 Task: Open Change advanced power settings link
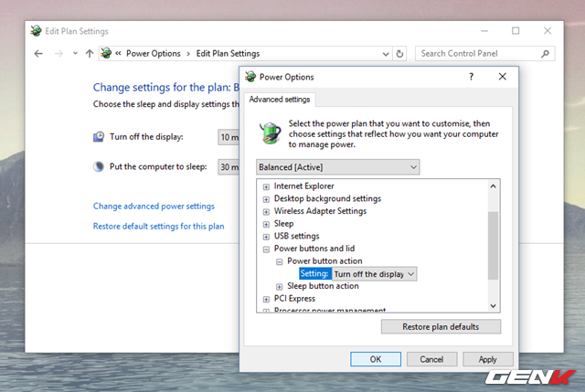click(x=154, y=207)
